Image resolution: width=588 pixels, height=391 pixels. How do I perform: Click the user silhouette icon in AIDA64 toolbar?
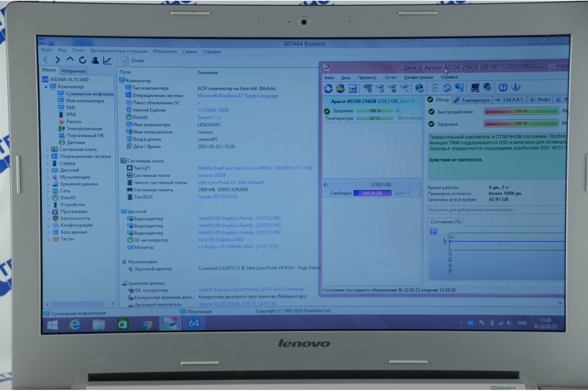pos(95,60)
